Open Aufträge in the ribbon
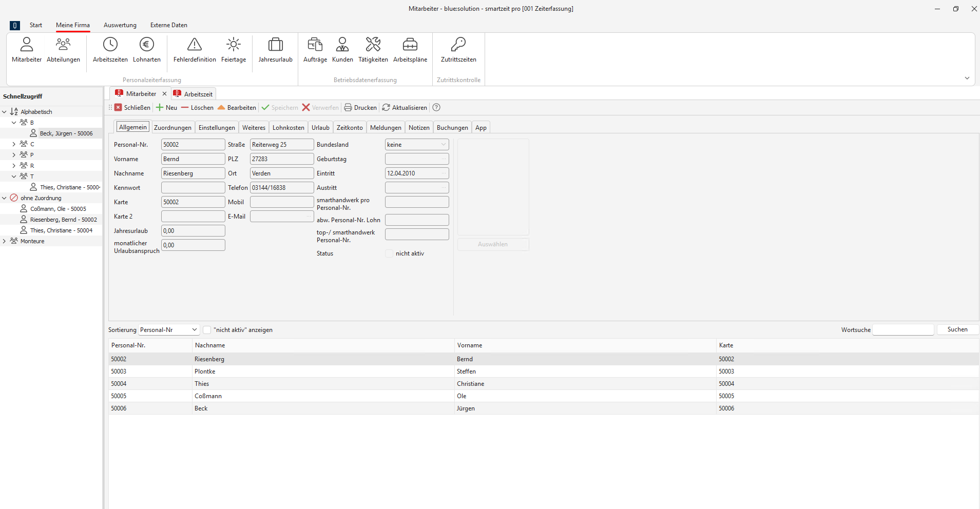 click(x=315, y=50)
